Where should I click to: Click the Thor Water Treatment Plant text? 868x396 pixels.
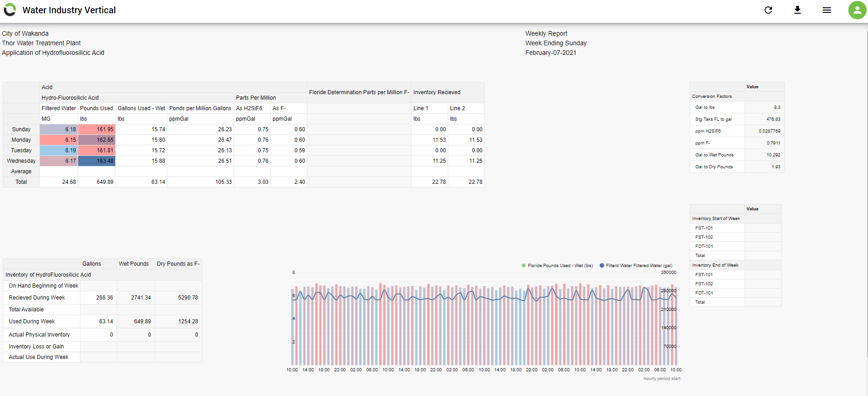(x=41, y=43)
